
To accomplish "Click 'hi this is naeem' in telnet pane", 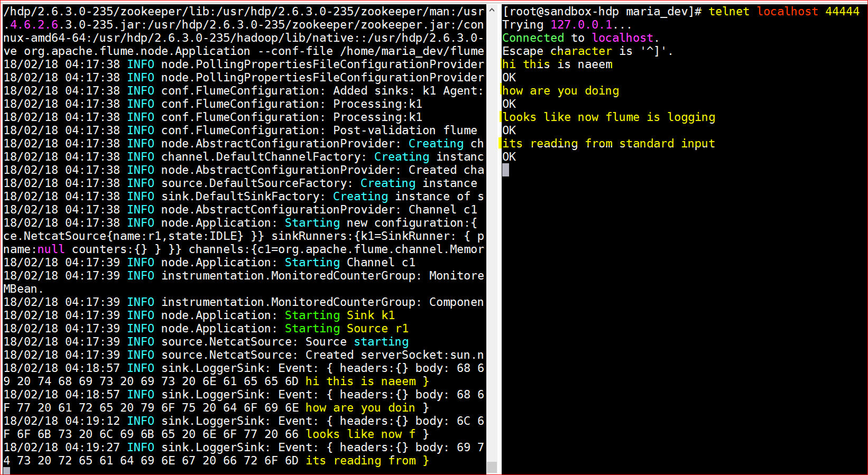I will point(557,64).
